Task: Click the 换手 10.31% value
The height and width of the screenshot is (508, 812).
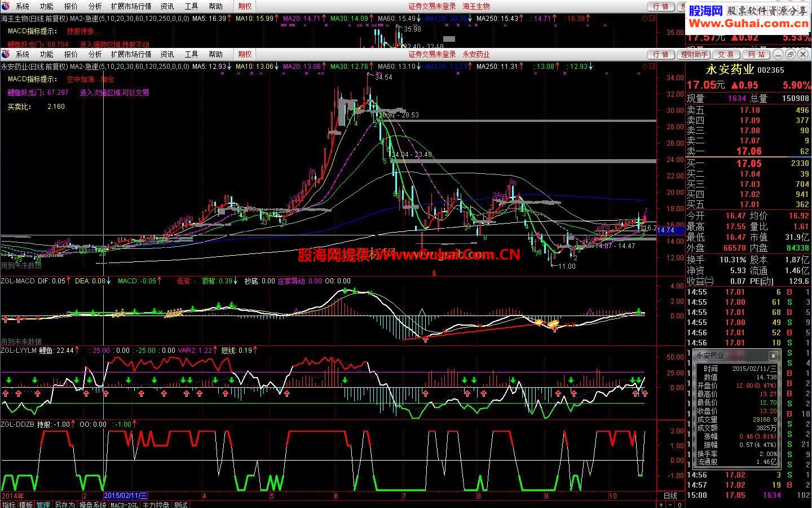Action: [x=733, y=260]
